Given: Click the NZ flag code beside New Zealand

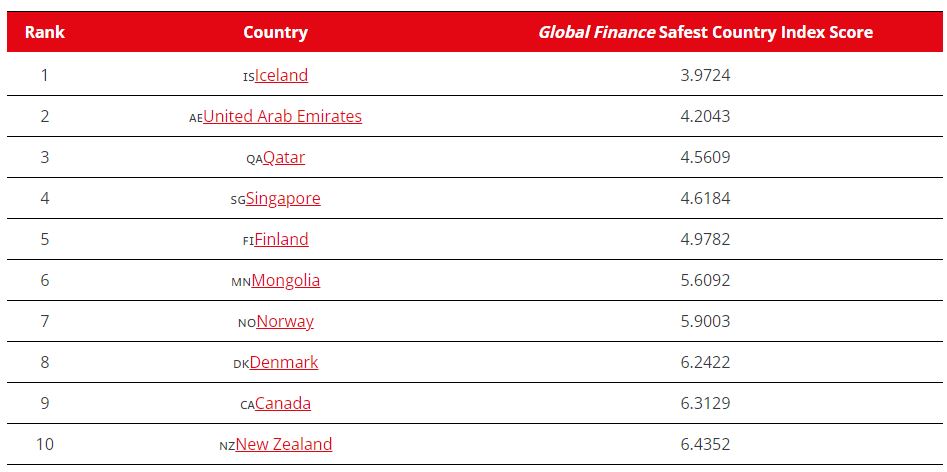Looking at the screenshot, I should pyautogui.click(x=227, y=446).
